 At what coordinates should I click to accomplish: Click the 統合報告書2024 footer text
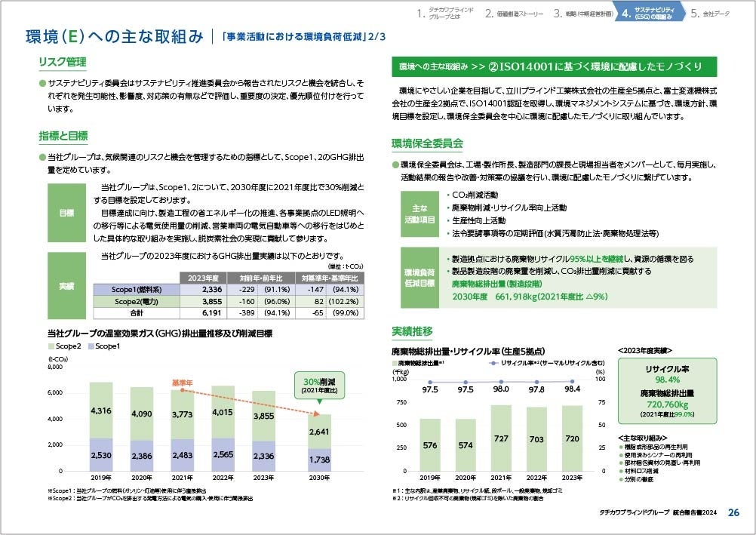696,513
